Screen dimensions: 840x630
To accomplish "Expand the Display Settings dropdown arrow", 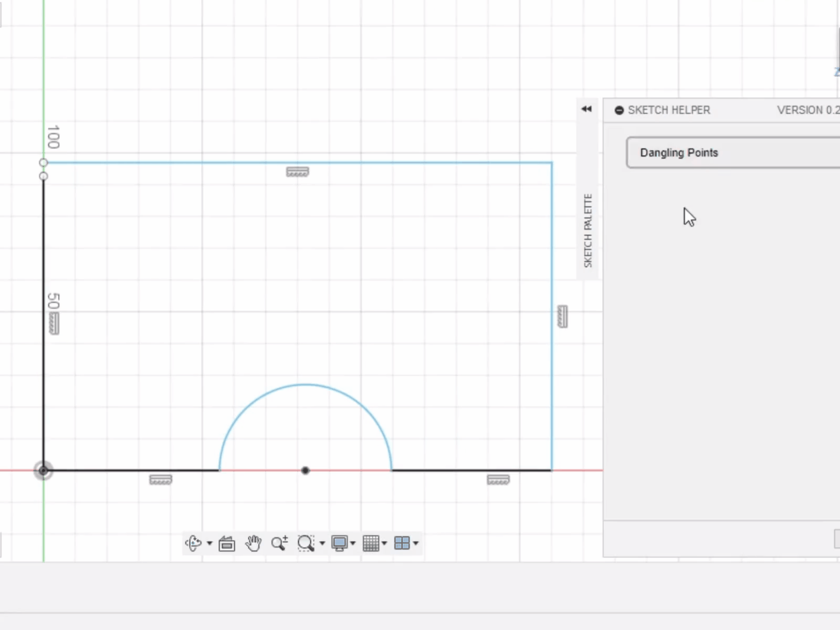I will click(x=353, y=543).
